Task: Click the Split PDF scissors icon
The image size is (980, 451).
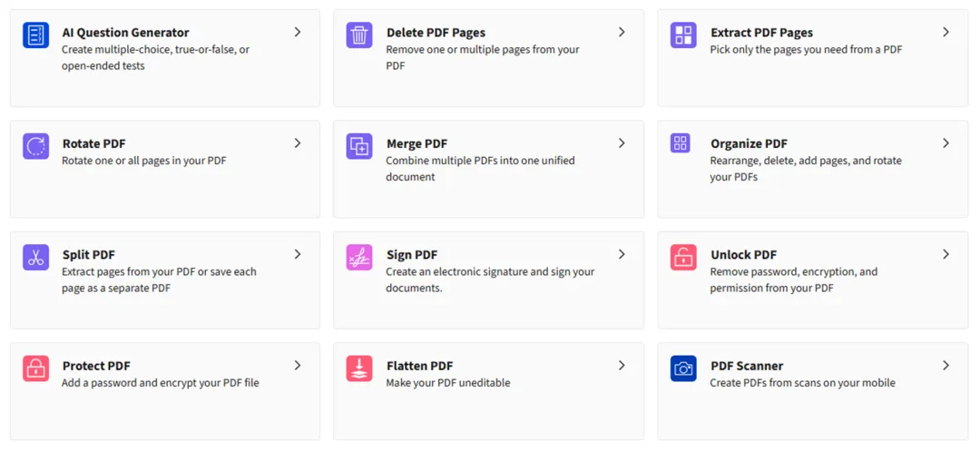Action: 35,258
